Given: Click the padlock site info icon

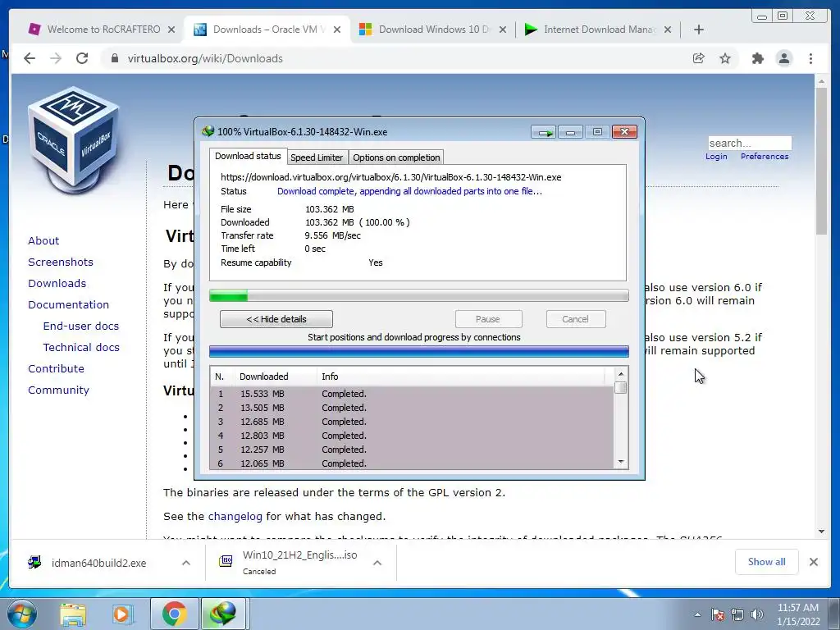Looking at the screenshot, I should pyautogui.click(x=115, y=58).
